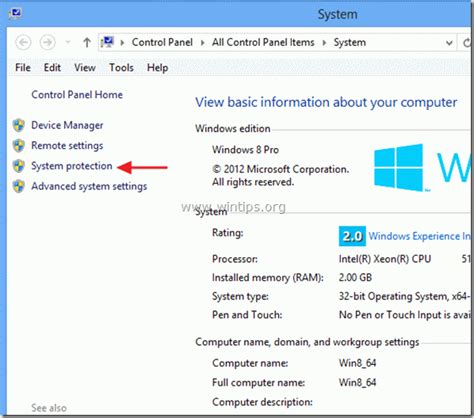Open the Edit menu
This screenshot has width=474, height=418.
[52, 68]
